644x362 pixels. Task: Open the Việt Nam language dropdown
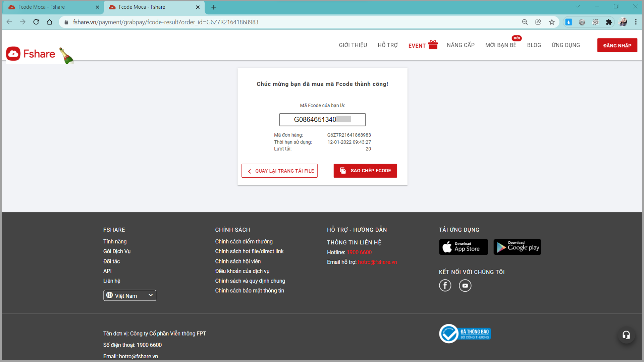point(130,295)
